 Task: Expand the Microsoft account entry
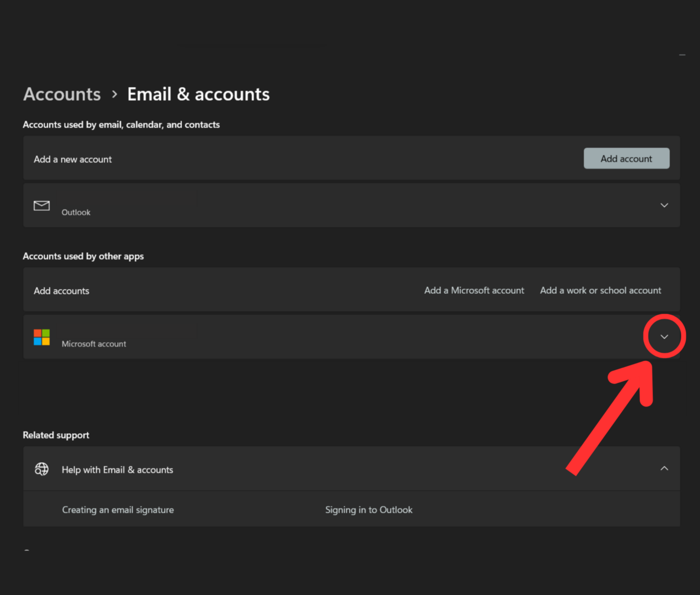[x=664, y=336]
